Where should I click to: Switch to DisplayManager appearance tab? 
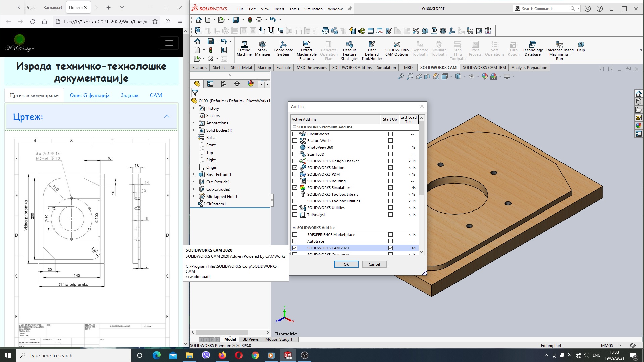[251, 84]
